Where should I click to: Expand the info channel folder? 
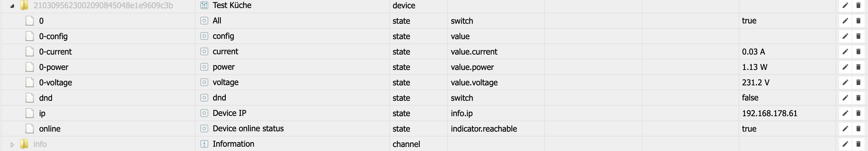(x=12, y=145)
